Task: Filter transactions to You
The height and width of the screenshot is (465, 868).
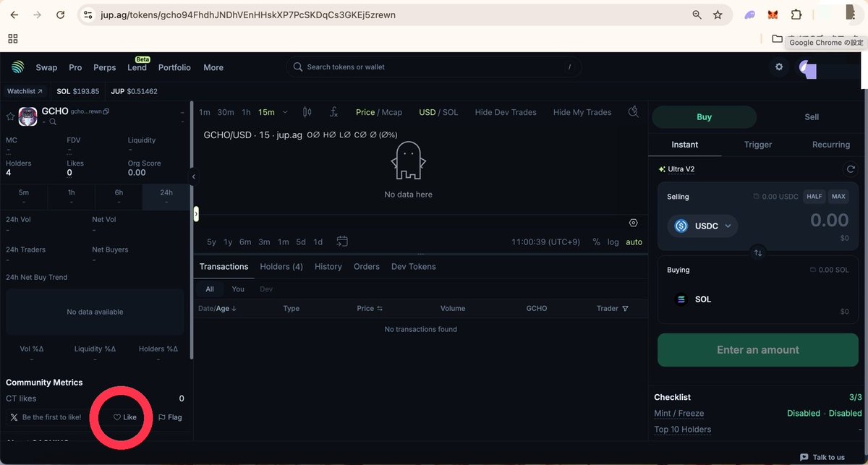Action: click(238, 289)
